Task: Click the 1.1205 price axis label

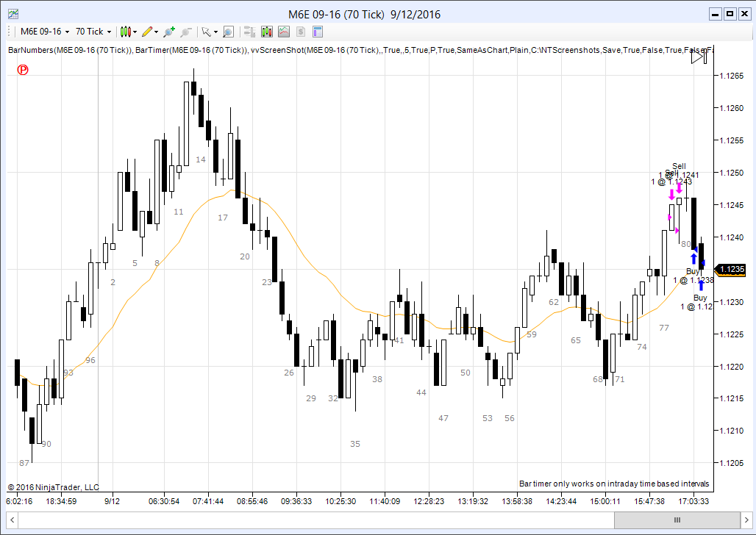Action: (732, 463)
